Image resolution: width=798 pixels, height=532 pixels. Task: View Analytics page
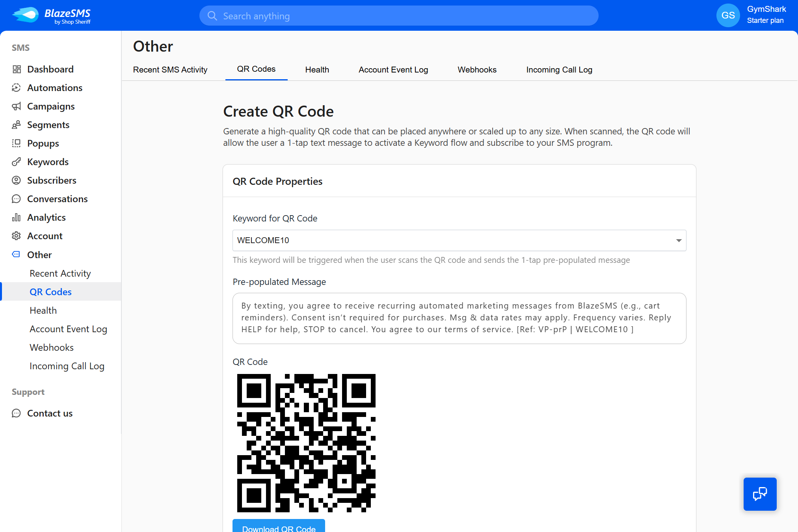pyautogui.click(x=47, y=218)
